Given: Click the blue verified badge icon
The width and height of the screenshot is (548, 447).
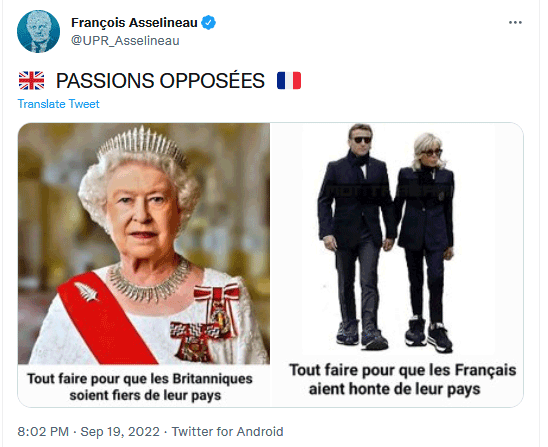Looking at the screenshot, I should pos(208,23).
